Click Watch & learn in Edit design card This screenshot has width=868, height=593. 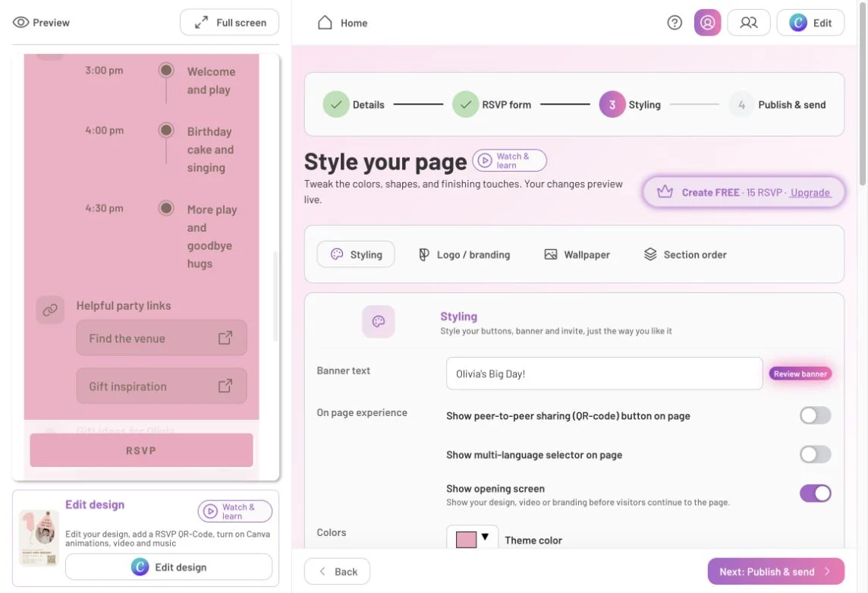pyautogui.click(x=234, y=511)
